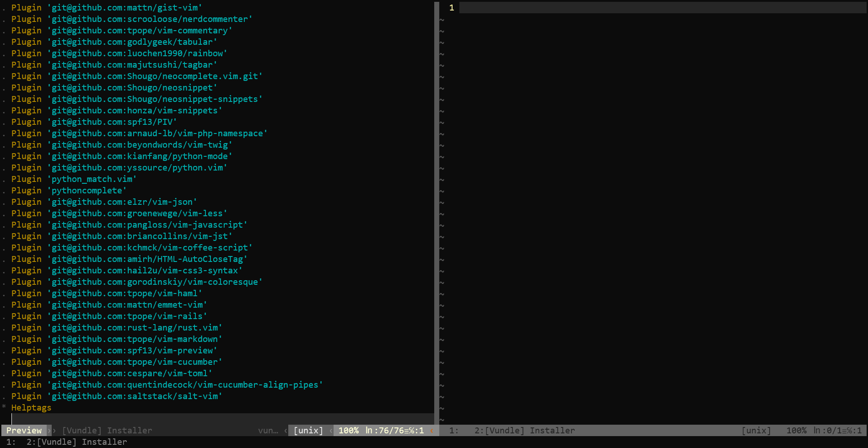Click the vertical divider between the two panes
Viewport: 868px width, 448px height.
coord(437,206)
